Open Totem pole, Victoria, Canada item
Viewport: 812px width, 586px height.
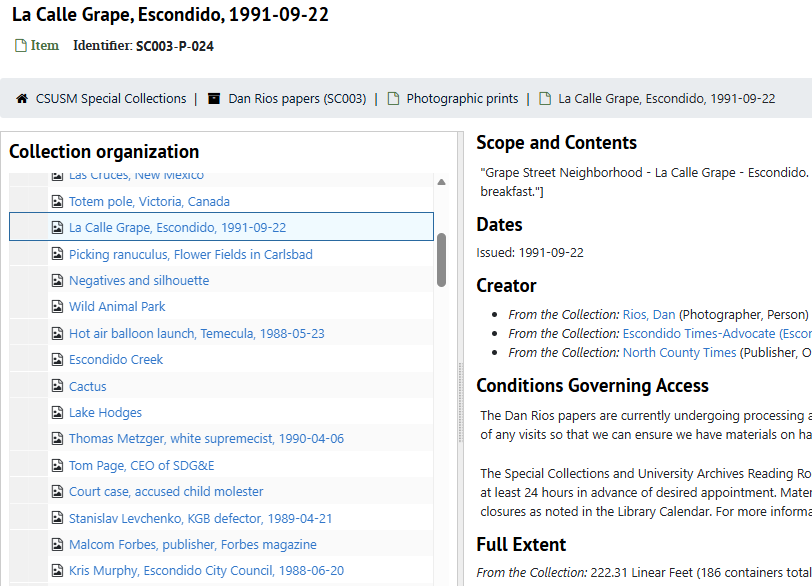tap(149, 201)
